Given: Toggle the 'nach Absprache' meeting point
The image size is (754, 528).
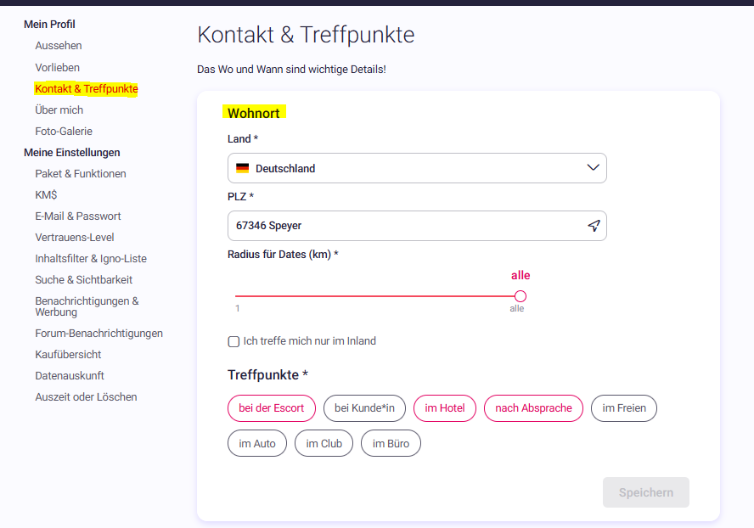Looking at the screenshot, I should [x=533, y=408].
